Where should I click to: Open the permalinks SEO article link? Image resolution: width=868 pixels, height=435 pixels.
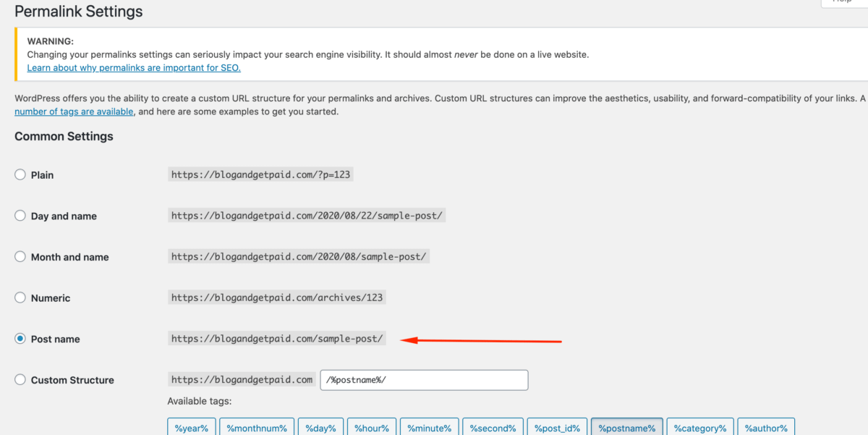(133, 67)
